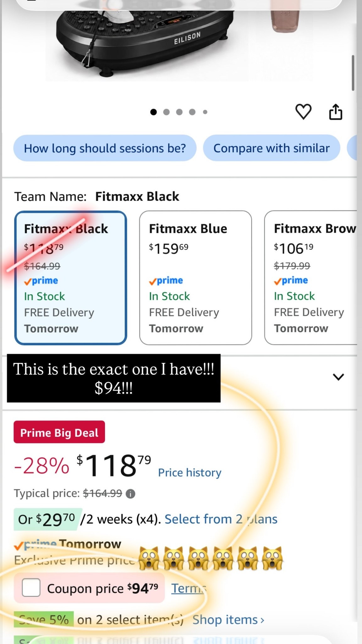Select the first image carousel dot
This screenshot has height=644, width=362.
coord(153,112)
